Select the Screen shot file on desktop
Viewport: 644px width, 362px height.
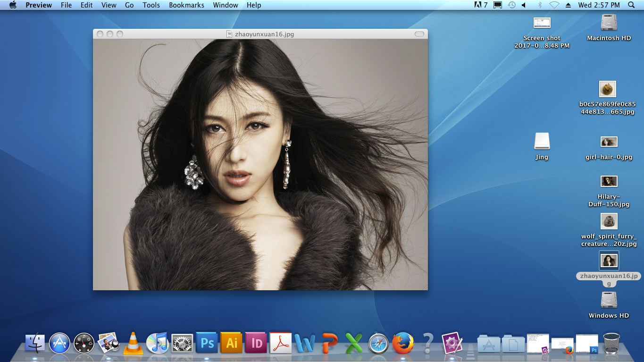tap(542, 23)
